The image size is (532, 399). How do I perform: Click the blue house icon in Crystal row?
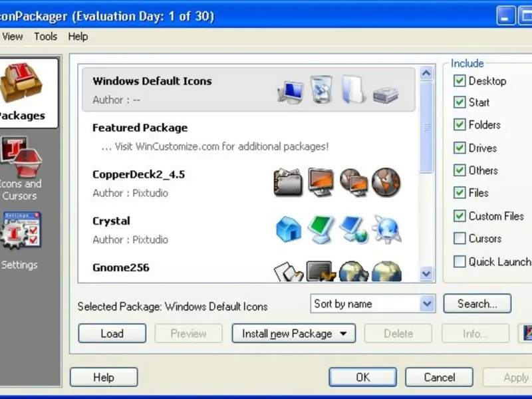point(289,229)
